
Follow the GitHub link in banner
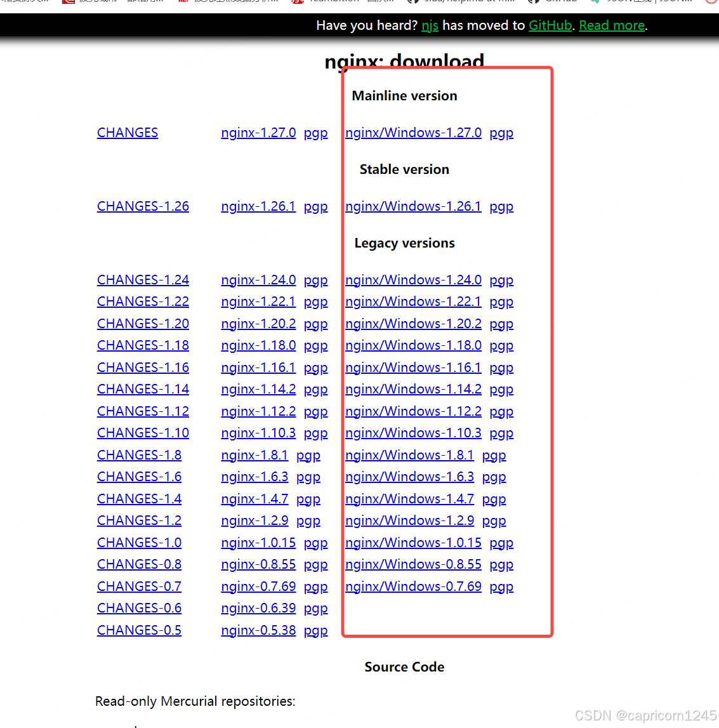coord(550,25)
